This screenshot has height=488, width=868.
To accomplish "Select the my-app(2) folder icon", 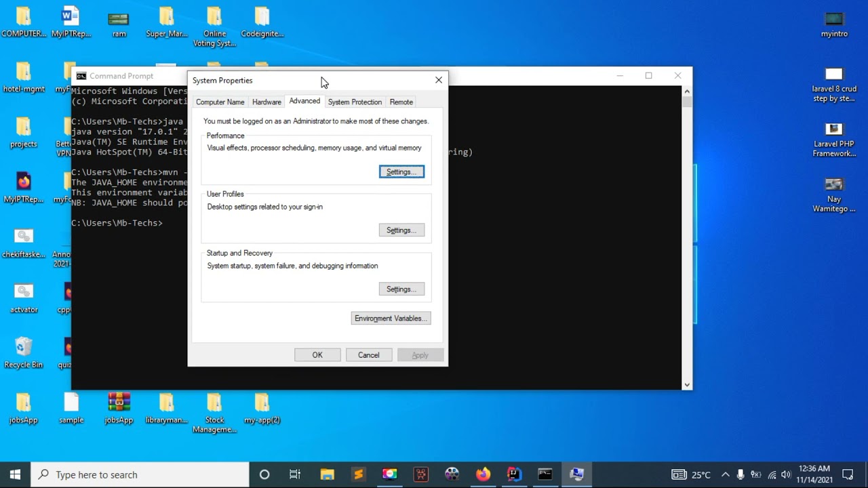I will [262, 409].
